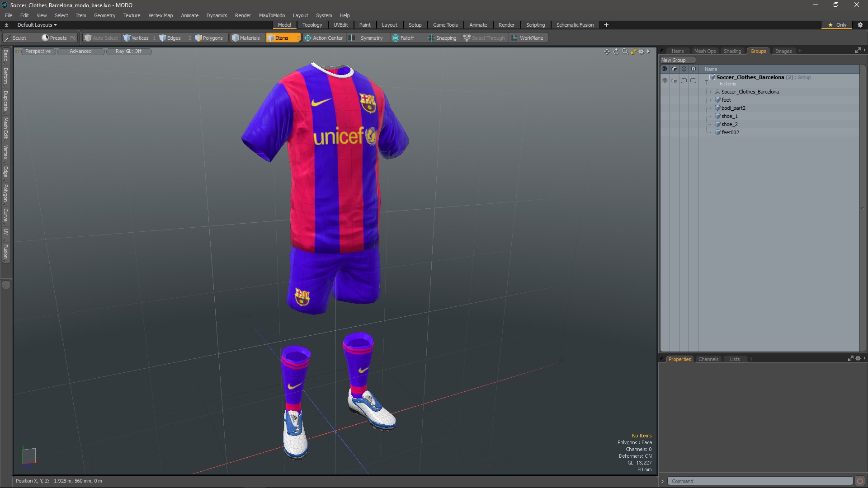Click the viewport pan (move arrows) icon

[x=607, y=52]
